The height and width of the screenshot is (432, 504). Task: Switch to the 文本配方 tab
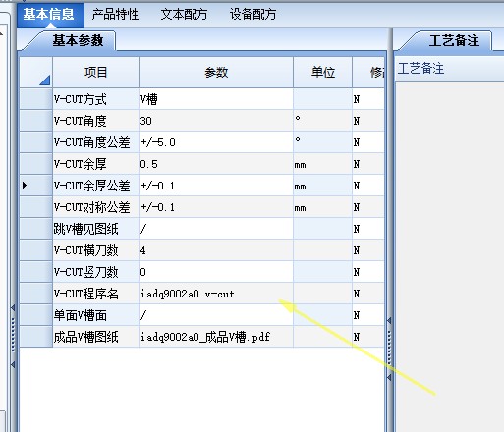pyautogui.click(x=184, y=14)
